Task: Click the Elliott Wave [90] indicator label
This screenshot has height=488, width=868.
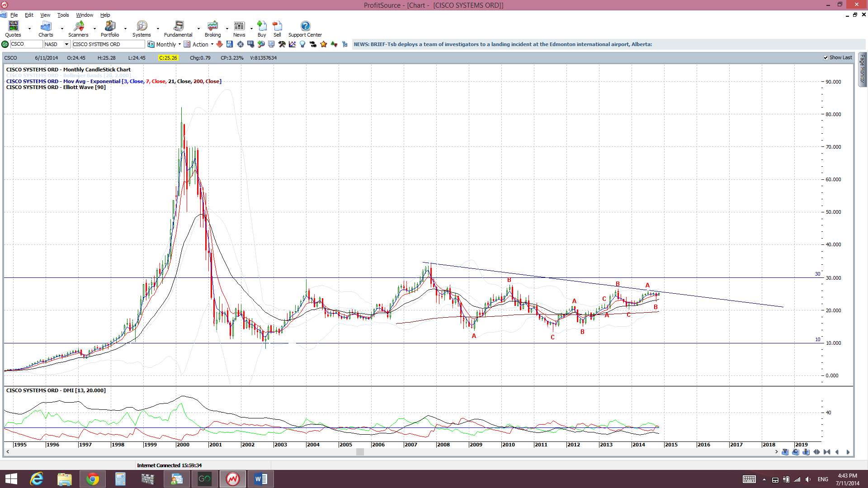Action: coord(56,87)
